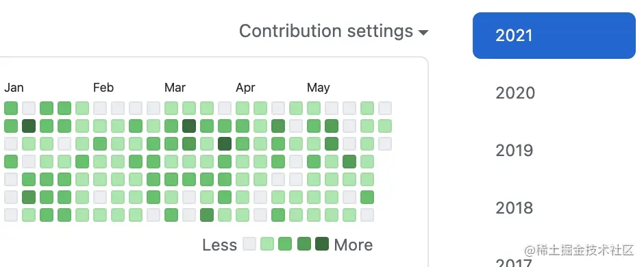Click the top cell in the Apr column

243,108
